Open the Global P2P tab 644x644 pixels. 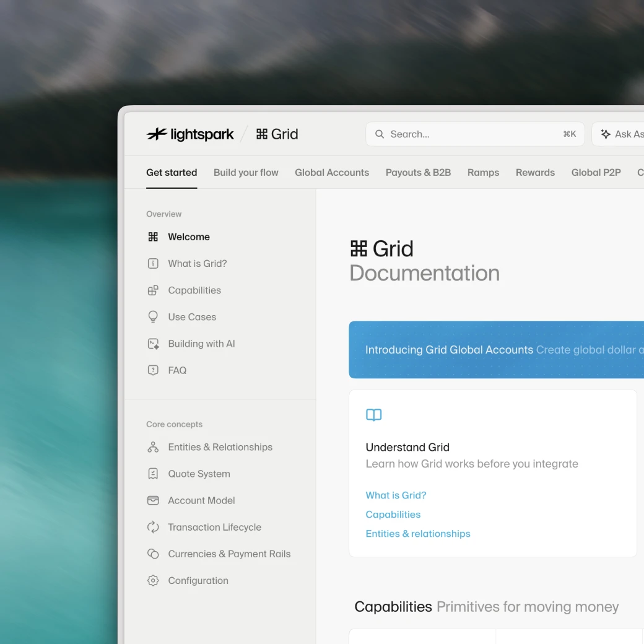[x=596, y=173]
